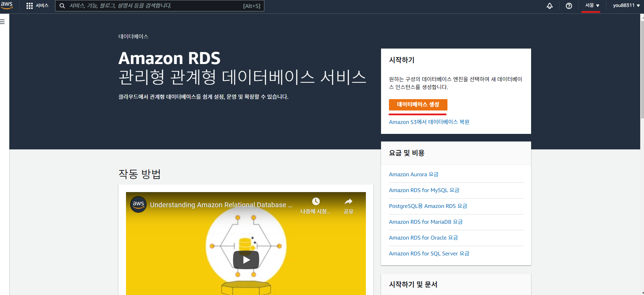Open Amazon RDS for MariaDB 요금 link

426,222
